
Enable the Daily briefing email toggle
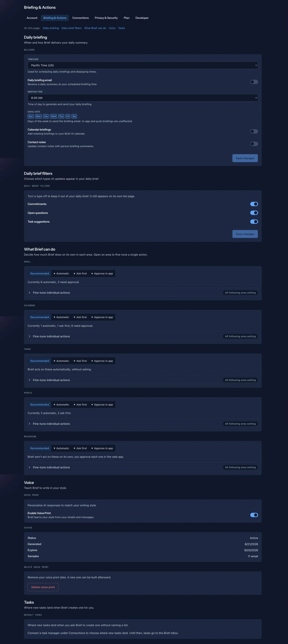[x=254, y=82]
